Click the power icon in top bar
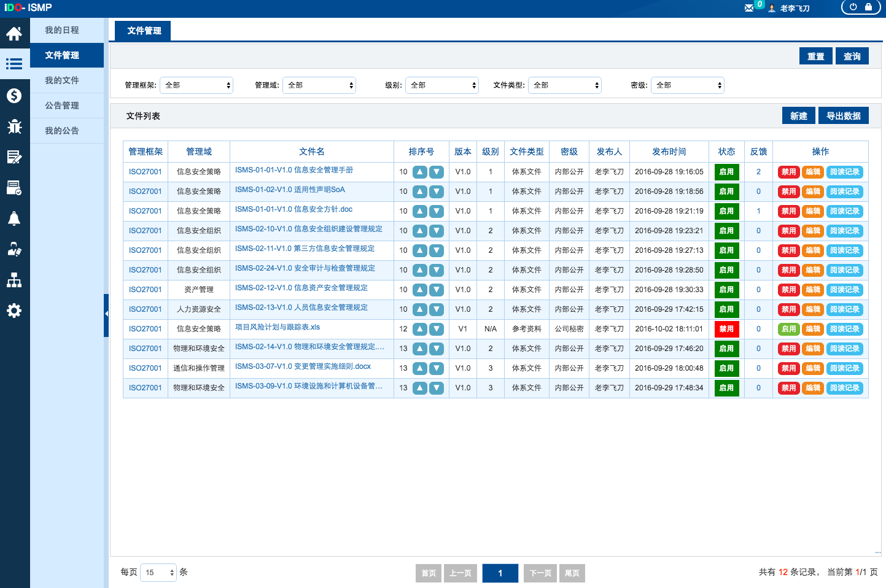This screenshot has height=588, width=886. click(x=853, y=7)
